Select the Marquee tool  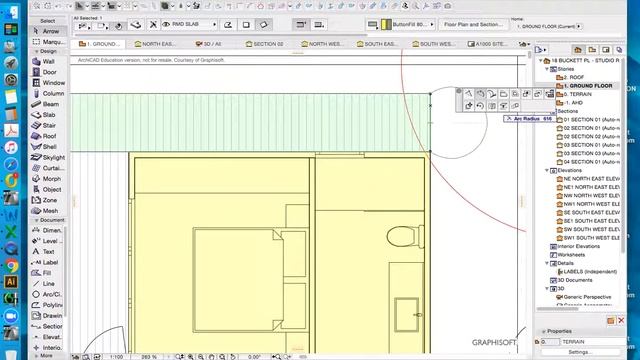(48, 42)
